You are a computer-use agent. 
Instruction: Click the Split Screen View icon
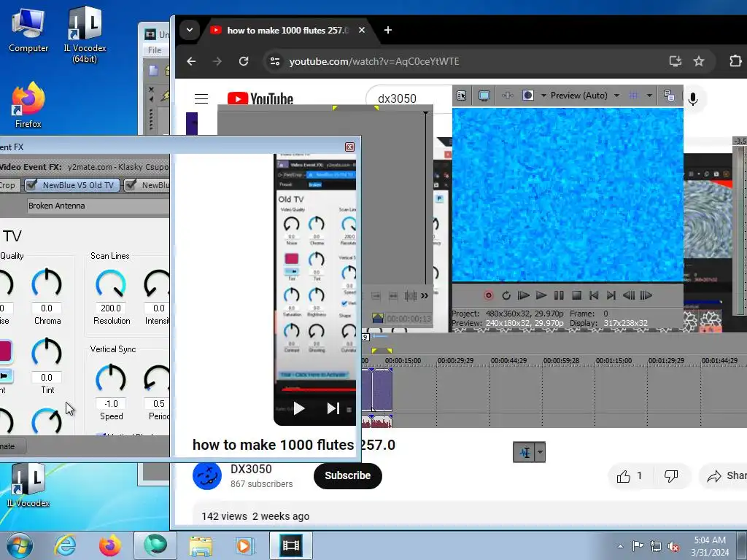(528, 96)
